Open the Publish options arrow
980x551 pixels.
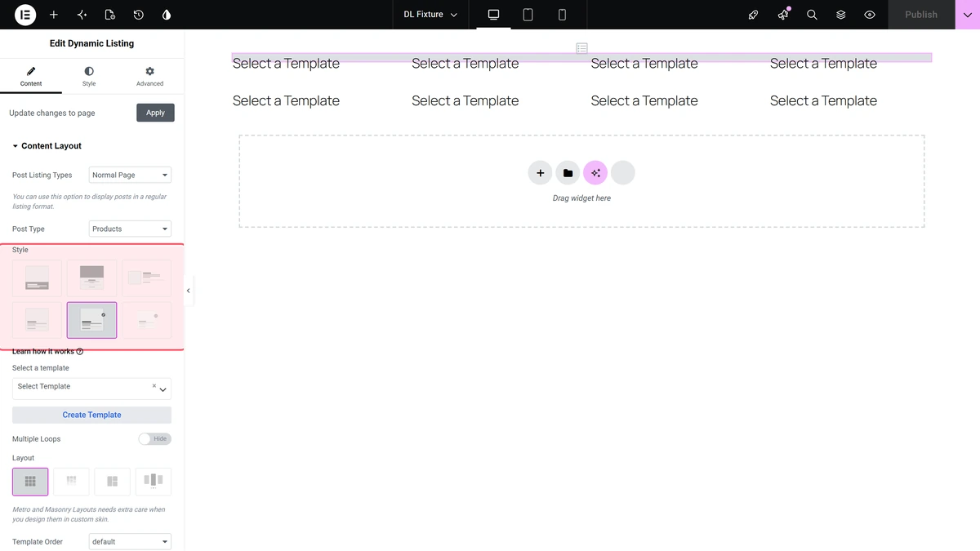(x=968, y=15)
